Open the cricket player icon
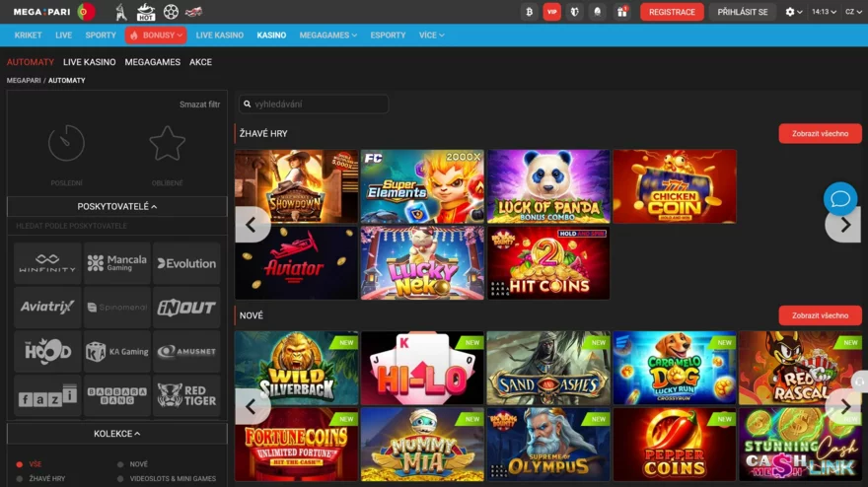Screen dimensions: 868x487 121,12
